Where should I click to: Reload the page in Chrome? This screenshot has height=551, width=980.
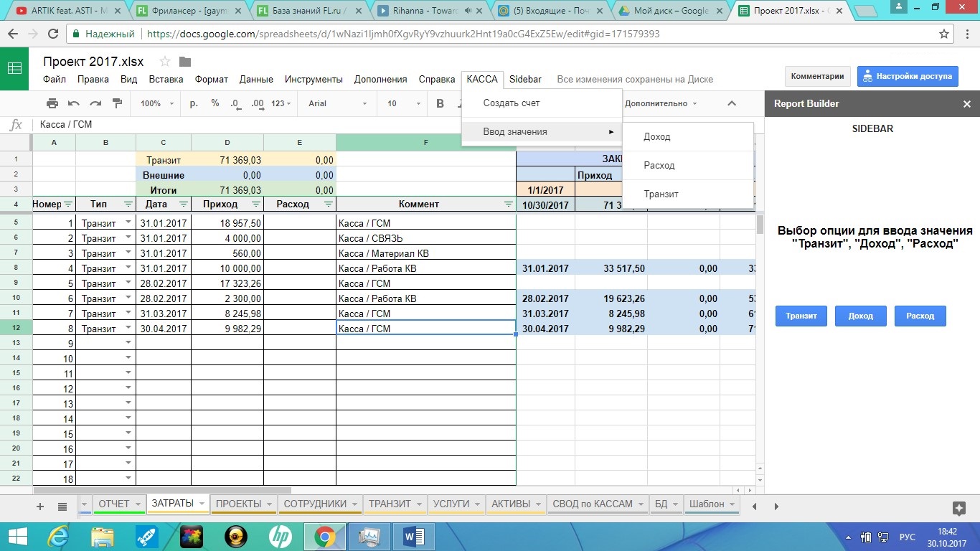tap(53, 34)
